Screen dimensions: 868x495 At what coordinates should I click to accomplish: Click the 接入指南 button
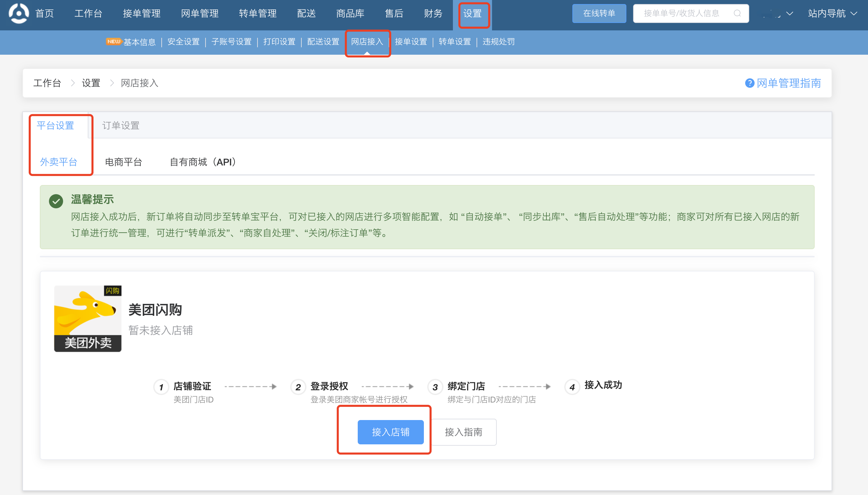[463, 432]
